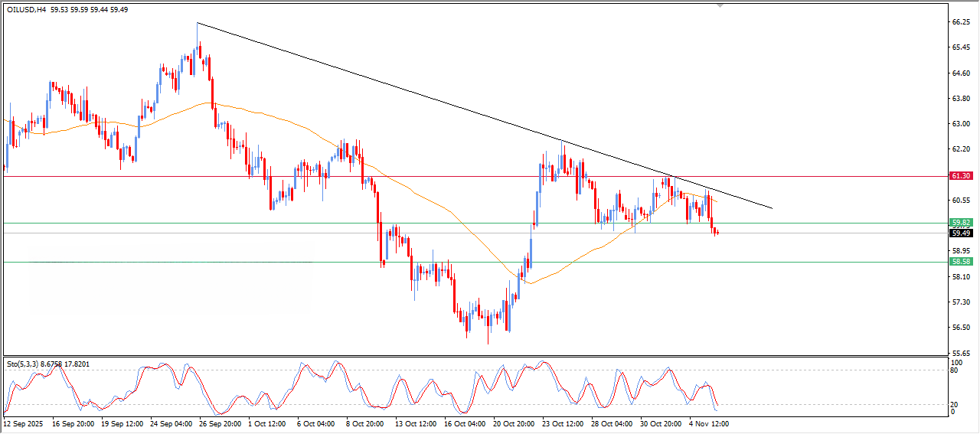The width and height of the screenshot is (980, 434).
Task: Click the 66.25 price axis label
Action: (x=961, y=22)
